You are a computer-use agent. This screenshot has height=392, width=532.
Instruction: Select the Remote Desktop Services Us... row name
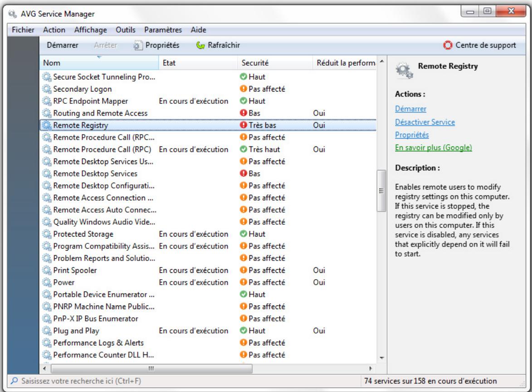coord(103,161)
